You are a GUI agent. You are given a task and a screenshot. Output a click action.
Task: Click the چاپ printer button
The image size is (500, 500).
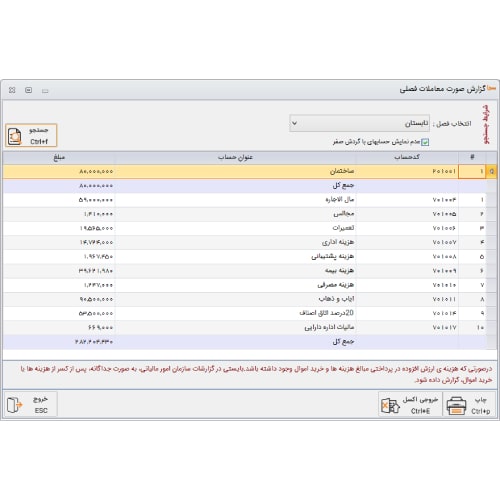coord(470,404)
